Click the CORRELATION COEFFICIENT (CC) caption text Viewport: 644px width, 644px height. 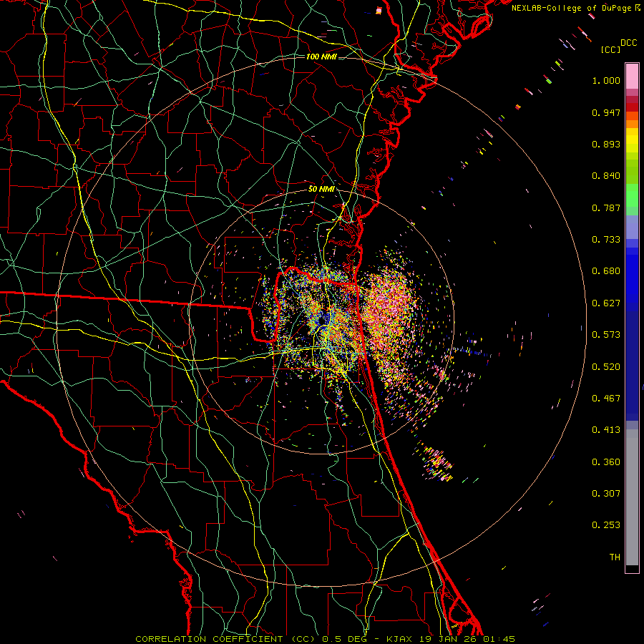pyautogui.click(x=225, y=639)
